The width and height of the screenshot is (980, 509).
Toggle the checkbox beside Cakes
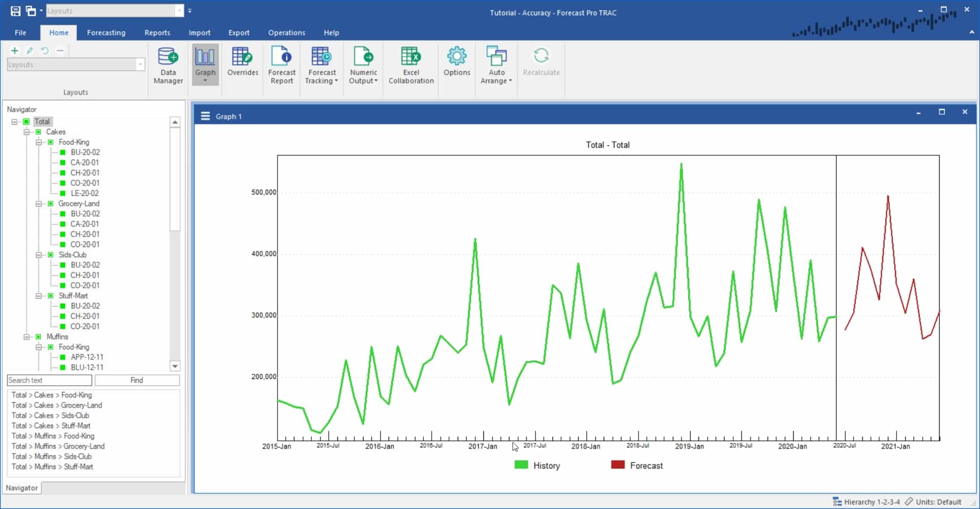pos(38,132)
